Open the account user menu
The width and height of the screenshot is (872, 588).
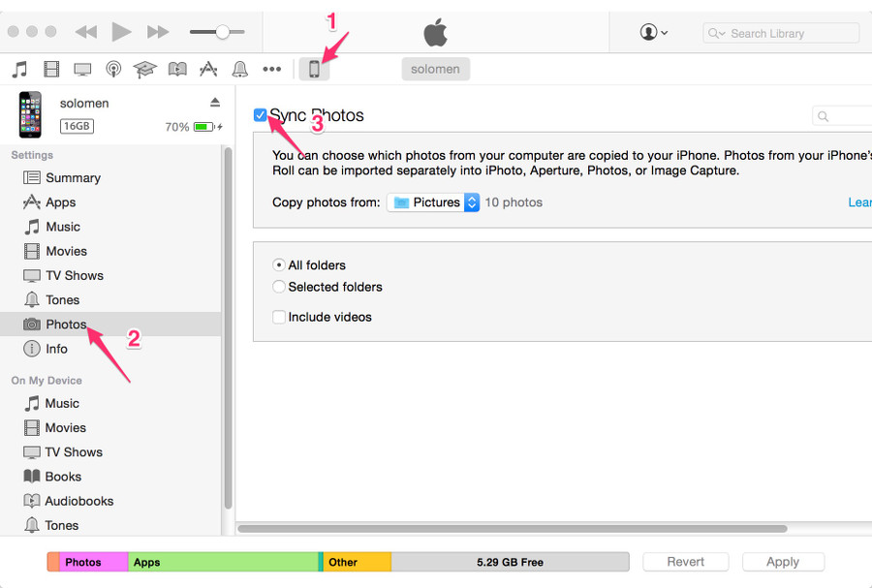[653, 32]
